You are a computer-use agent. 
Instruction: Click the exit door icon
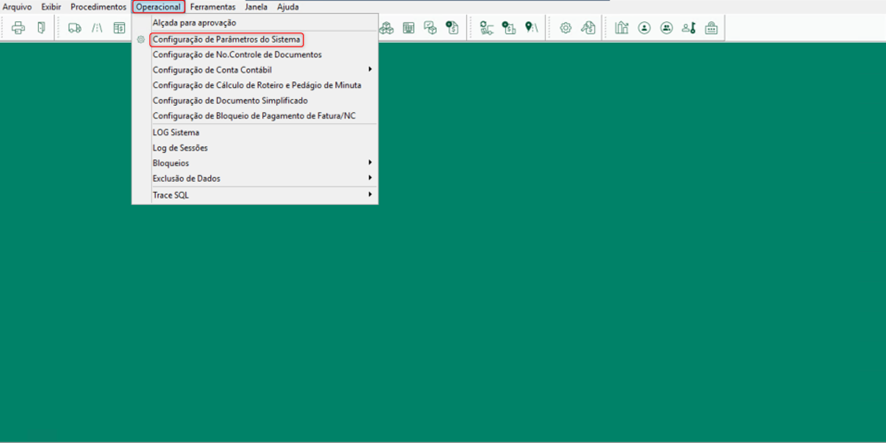[x=41, y=28]
